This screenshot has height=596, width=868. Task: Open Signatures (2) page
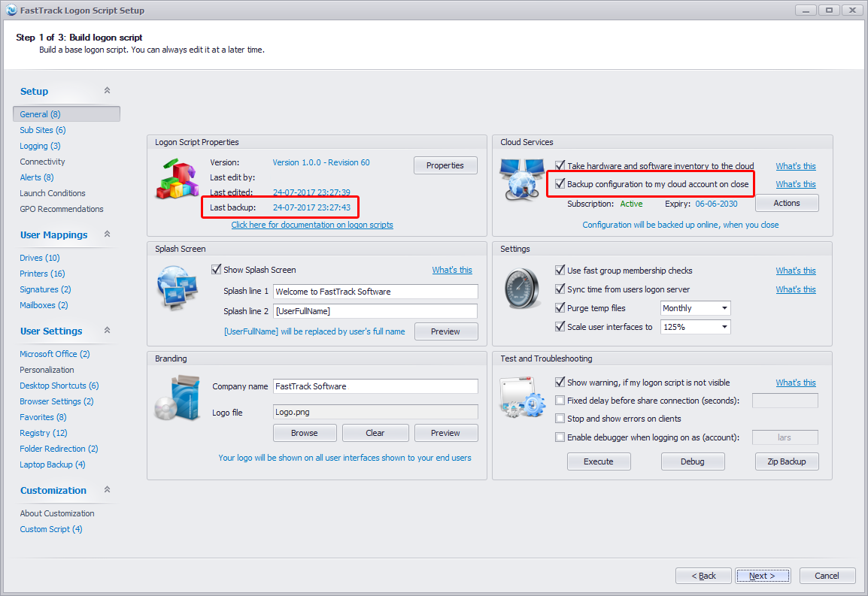tap(45, 289)
